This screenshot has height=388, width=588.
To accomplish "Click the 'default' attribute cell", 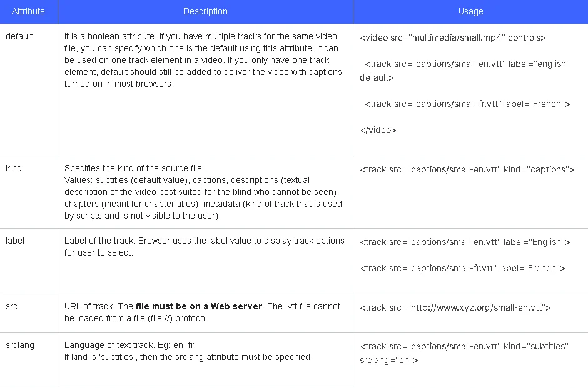I will pos(19,36).
